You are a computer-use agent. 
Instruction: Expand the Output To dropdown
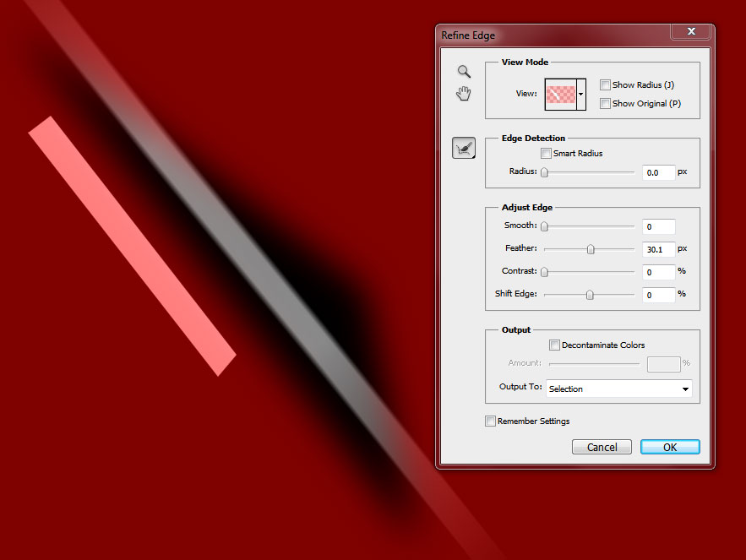click(618, 389)
